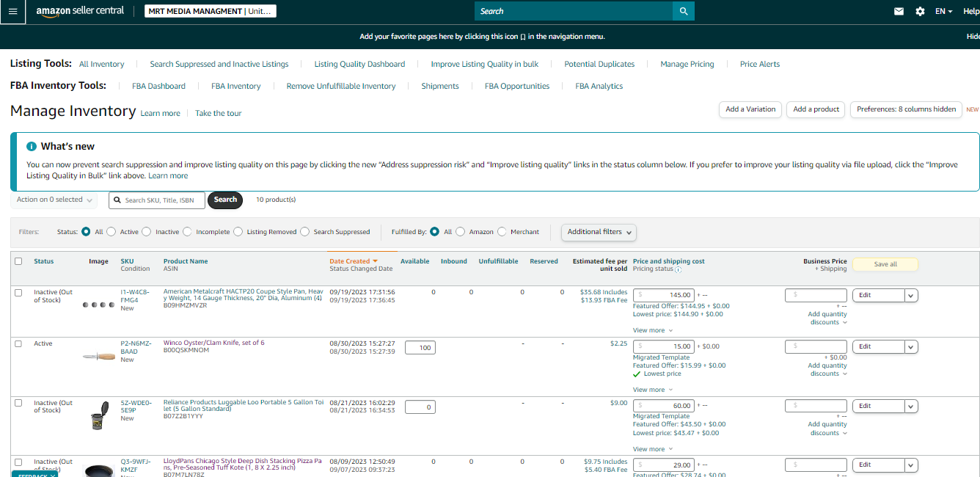Click Edit button for American Metalcraft row
This screenshot has width=980, height=477.
(x=878, y=295)
